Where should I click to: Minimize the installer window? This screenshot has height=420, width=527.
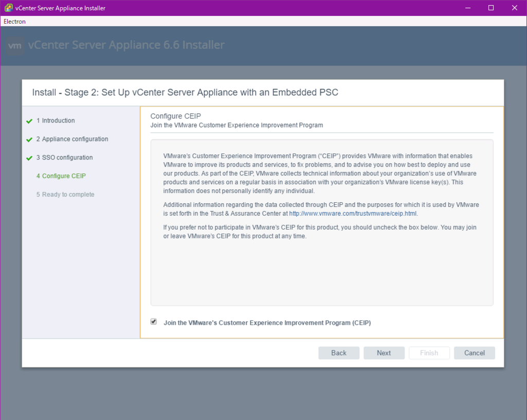[467, 8]
